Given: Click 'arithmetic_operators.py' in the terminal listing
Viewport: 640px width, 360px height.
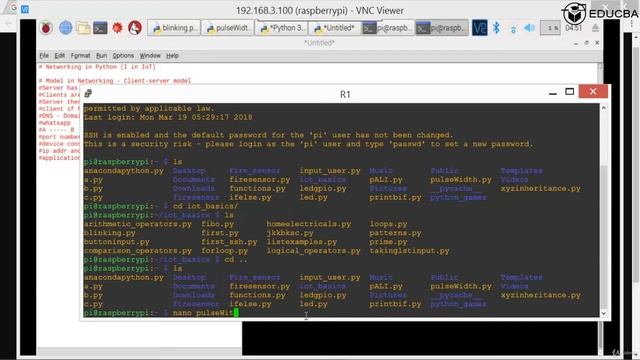Looking at the screenshot, I should click(138, 224).
